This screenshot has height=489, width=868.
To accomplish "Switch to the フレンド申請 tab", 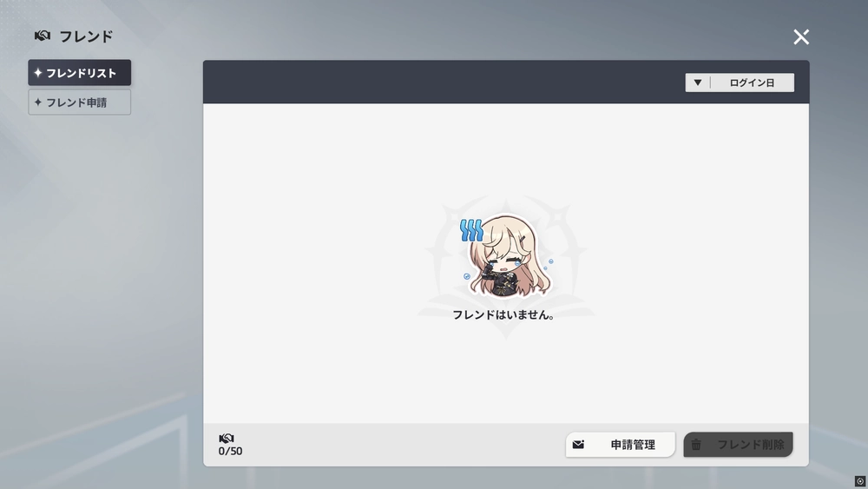I will tap(80, 102).
